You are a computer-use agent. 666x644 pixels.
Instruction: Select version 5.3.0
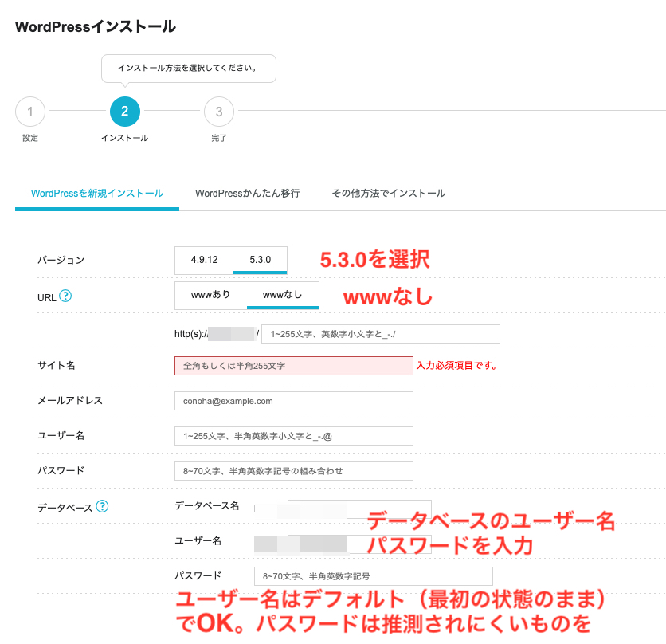260,260
